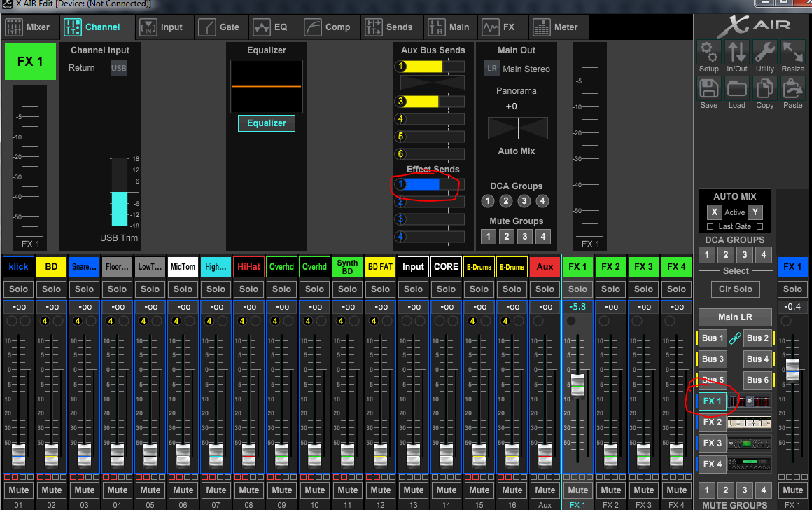Toggle Solo on the klick channel
The height and width of the screenshot is (510, 812).
pyautogui.click(x=19, y=289)
